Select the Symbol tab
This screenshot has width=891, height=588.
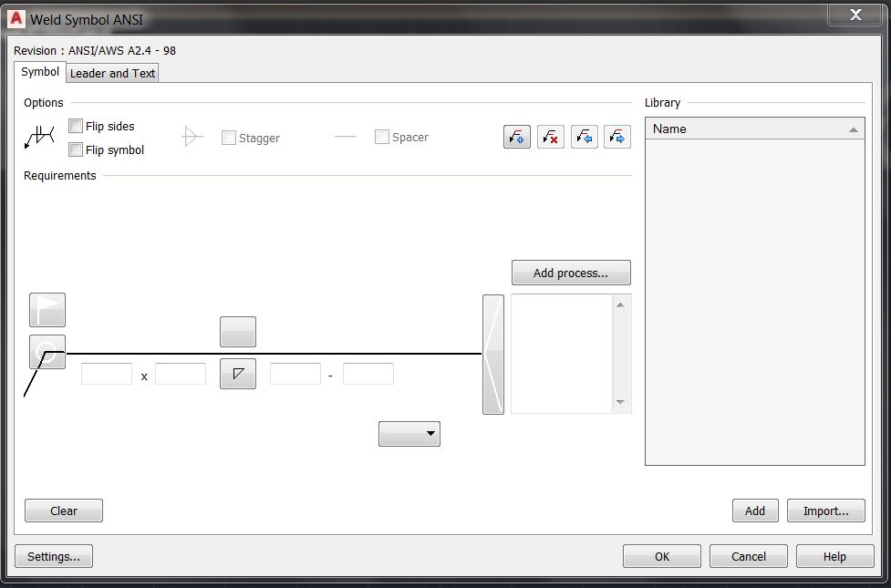tap(39, 71)
